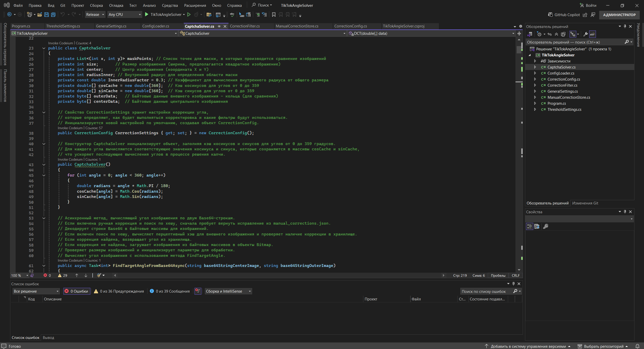Image resolution: width=644 pixels, height=349 pixels.
Task: Click the Open File folder icon
Action: 40,15
